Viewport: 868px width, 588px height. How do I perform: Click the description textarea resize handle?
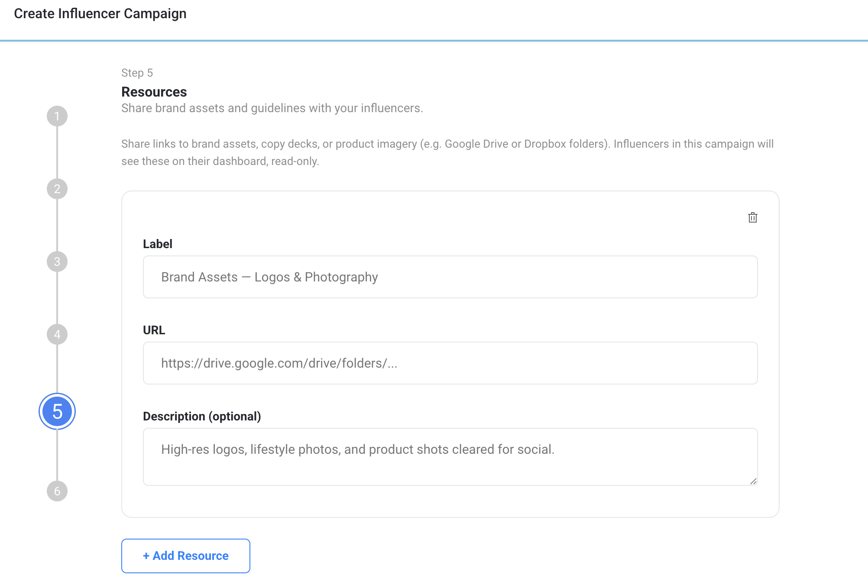pyautogui.click(x=753, y=481)
